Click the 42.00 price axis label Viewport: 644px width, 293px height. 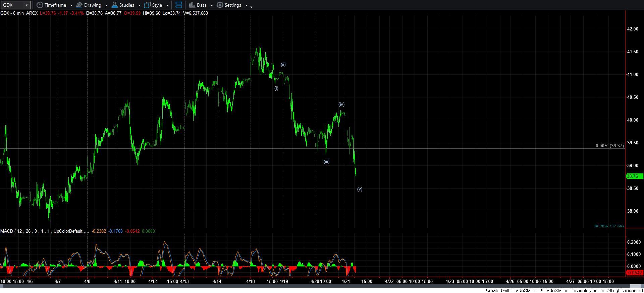633,29
